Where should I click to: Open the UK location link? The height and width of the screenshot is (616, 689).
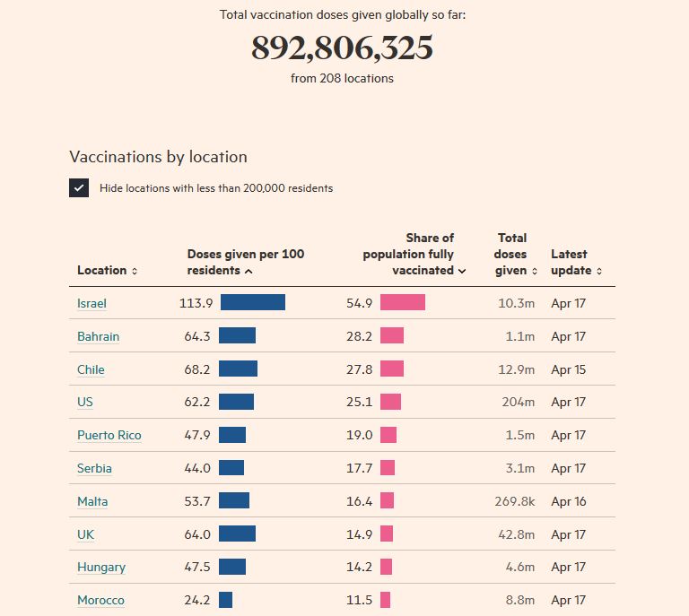85,535
